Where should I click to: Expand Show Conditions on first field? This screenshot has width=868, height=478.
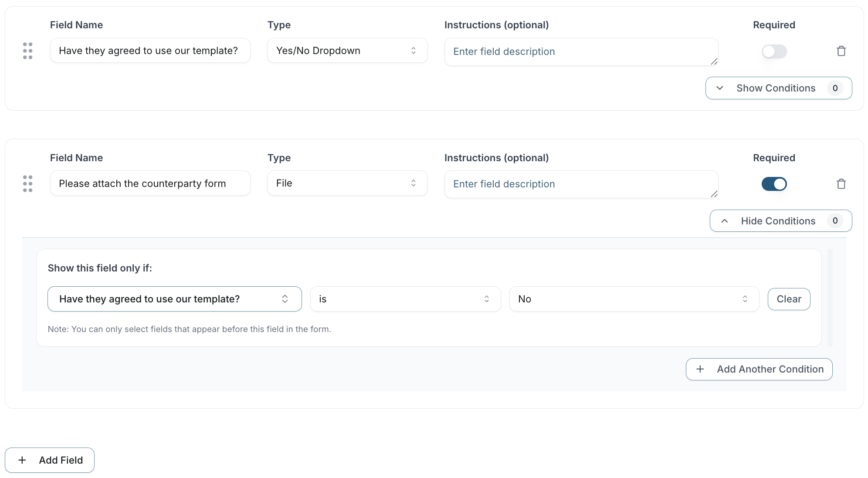coord(778,88)
